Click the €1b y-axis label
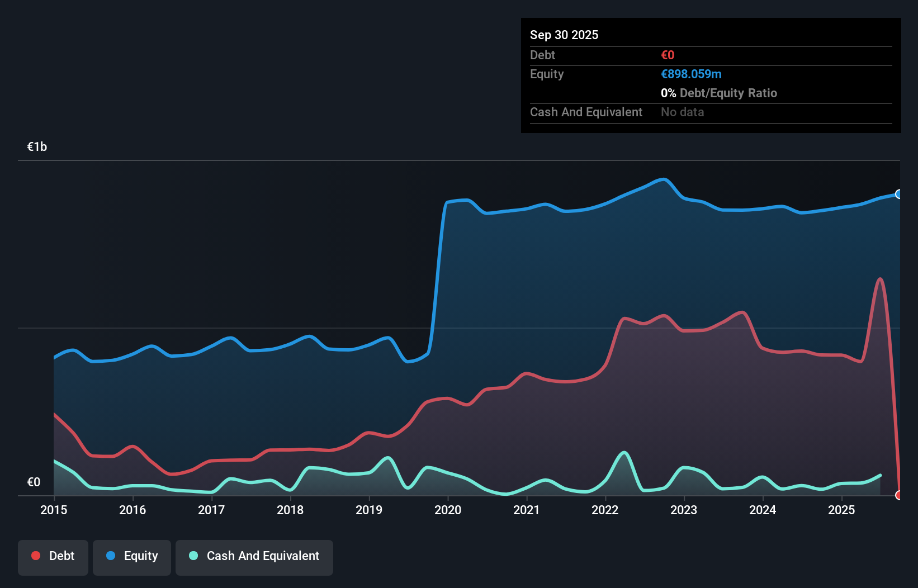Image resolution: width=918 pixels, height=588 pixels. pyautogui.click(x=37, y=147)
